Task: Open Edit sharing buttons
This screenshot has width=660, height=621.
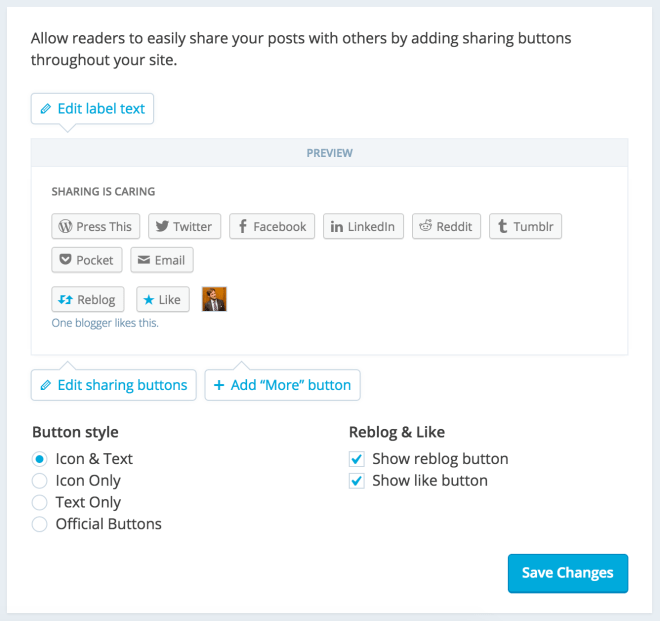Action: (114, 385)
